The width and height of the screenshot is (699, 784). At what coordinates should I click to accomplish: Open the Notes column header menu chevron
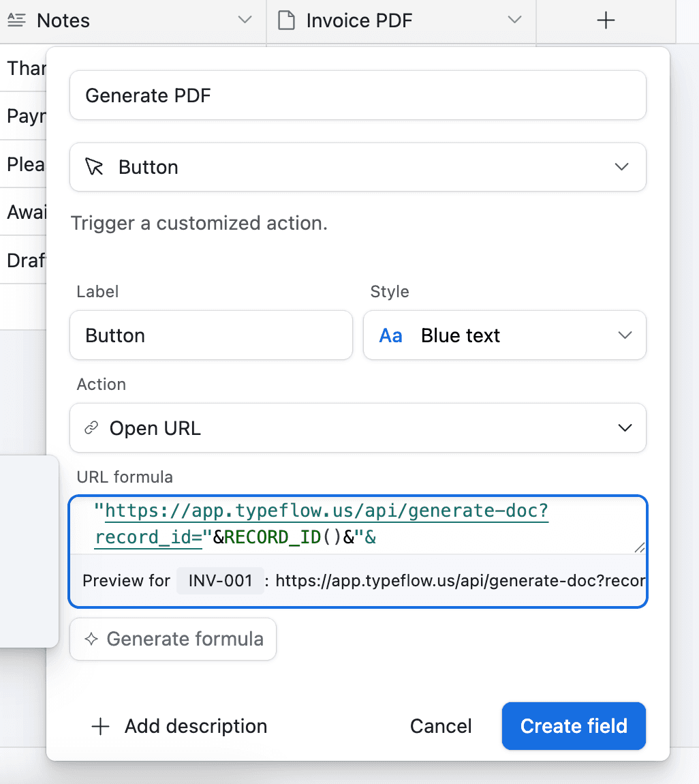tap(245, 21)
